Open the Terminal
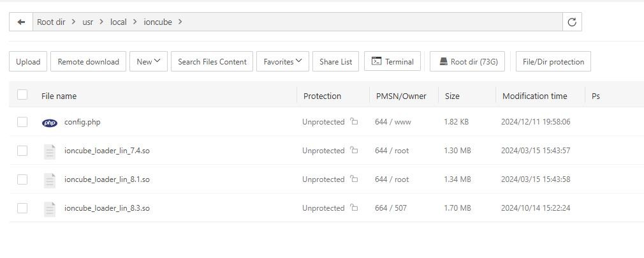This screenshot has height=258, width=644. (x=392, y=62)
